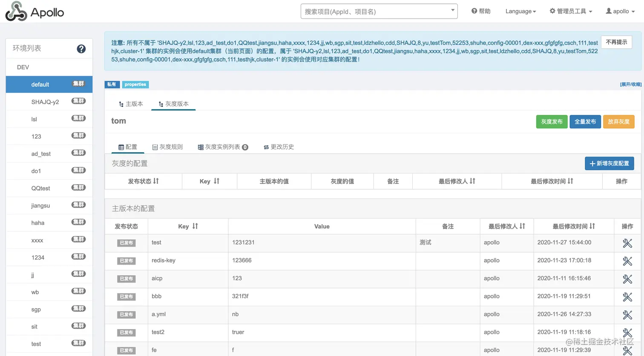Click the modify tools icon on the redis-key row

click(627, 261)
